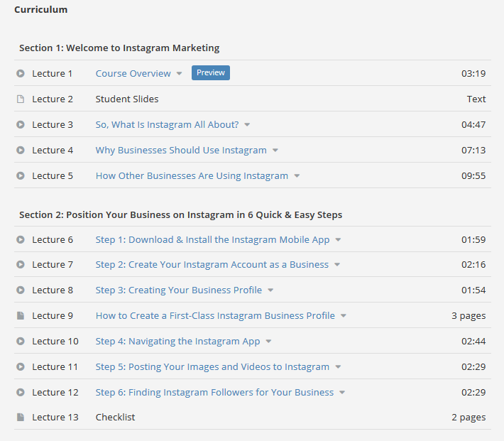Click the 04:47 duration for Lecture 3

pos(473,124)
